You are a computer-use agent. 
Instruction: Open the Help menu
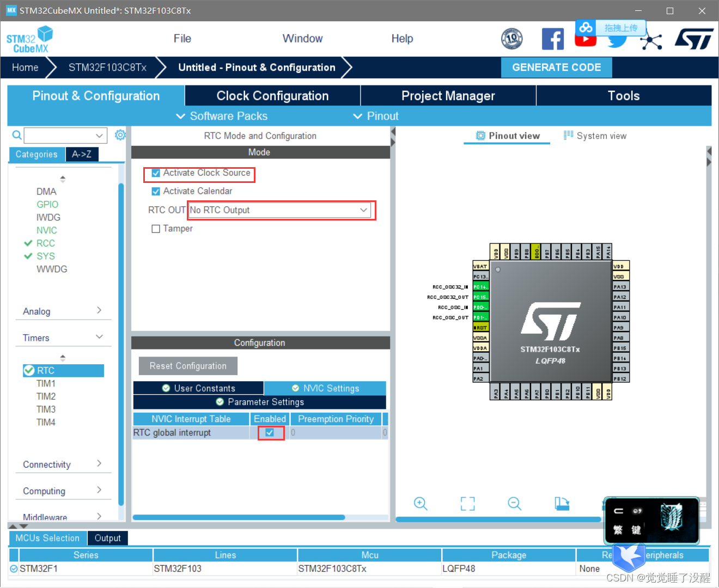402,39
